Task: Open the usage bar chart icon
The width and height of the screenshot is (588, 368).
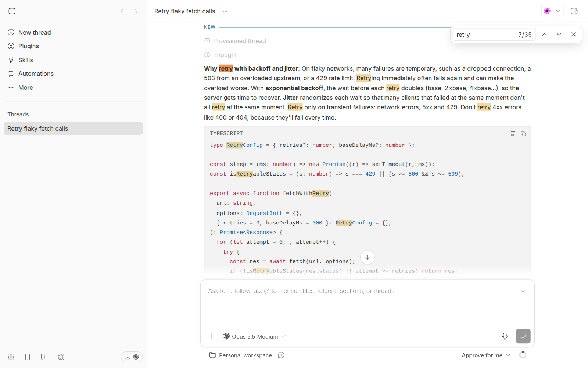Action: (x=44, y=357)
